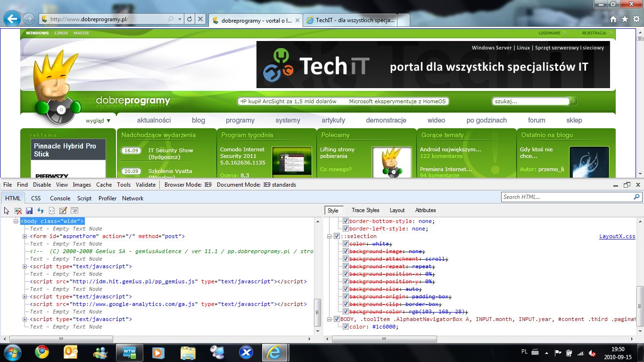Screen dimensions: 644x362
Task: Uncheck the border-left-style: none property
Action: [x=346, y=229]
